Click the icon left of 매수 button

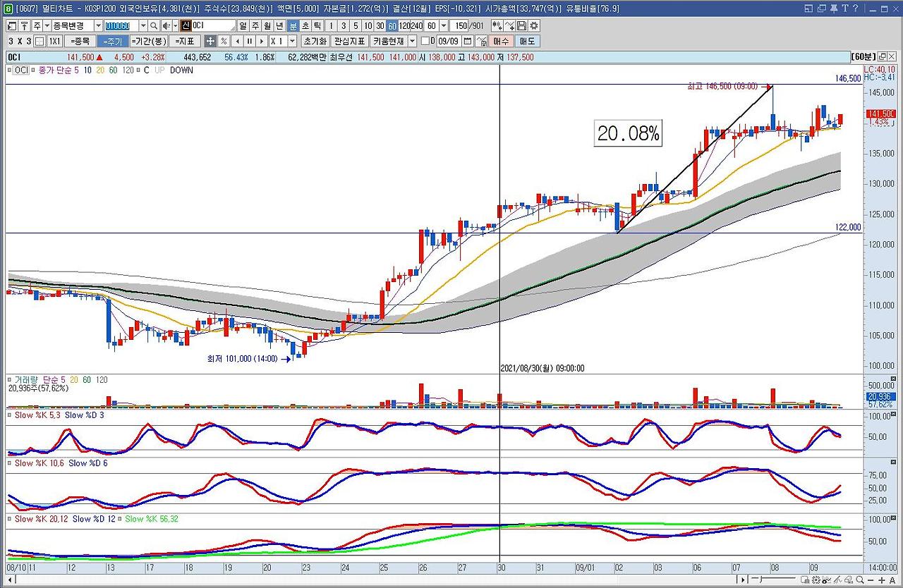point(481,42)
